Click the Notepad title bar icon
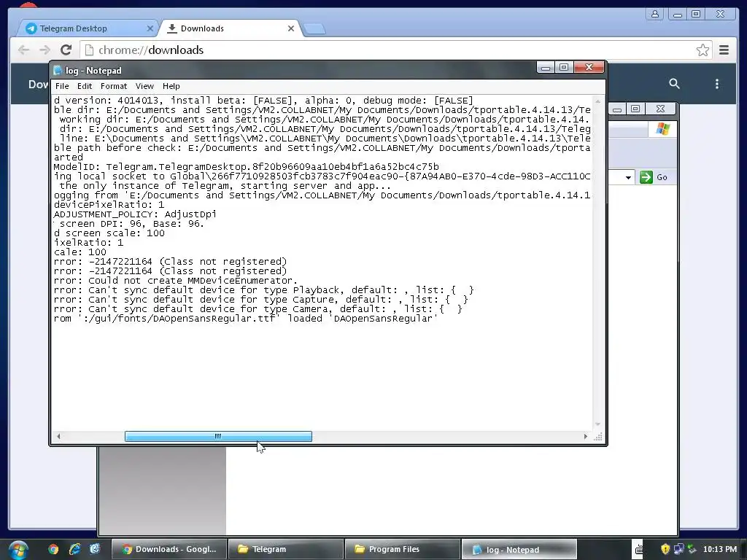This screenshot has width=747, height=560. point(58,71)
